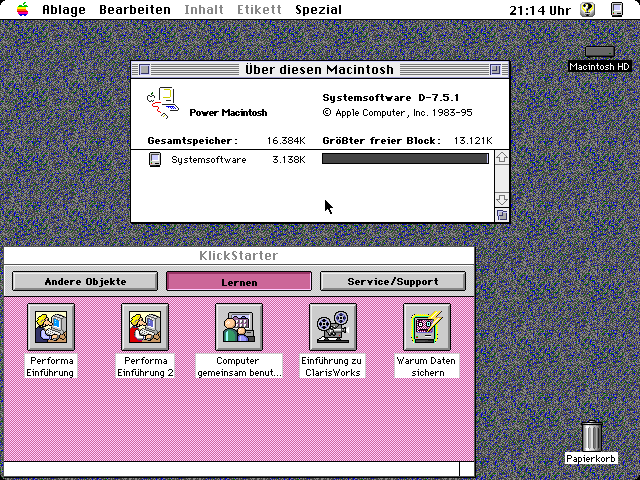Open the Apple menu
The width and height of the screenshot is (640, 480).
pos(21,10)
